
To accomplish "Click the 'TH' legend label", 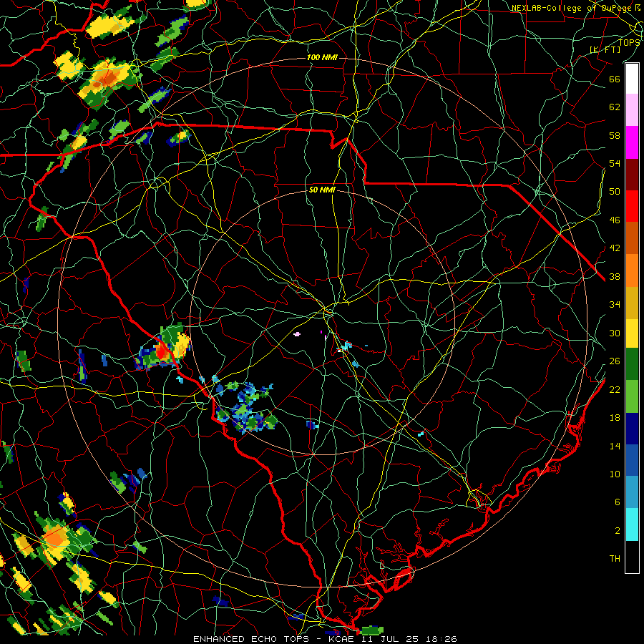I will click(615, 558).
